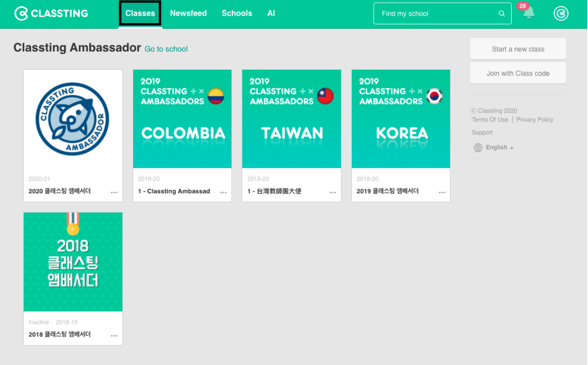Click the 2018 클래스팅 앰배서더 class title
Image resolution: width=588 pixels, height=365 pixels.
pos(60,334)
